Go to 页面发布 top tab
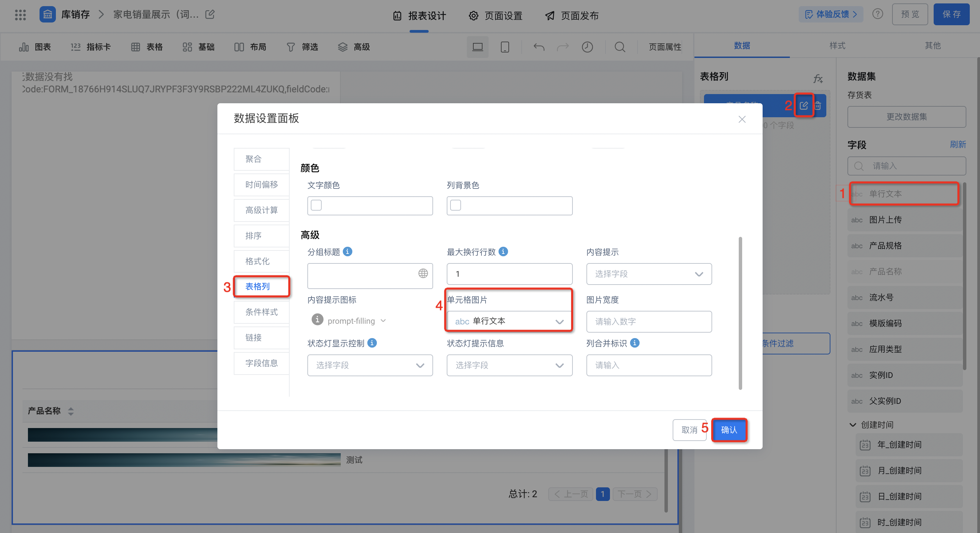The width and height of the screenshot is (980, 533). 572,16
